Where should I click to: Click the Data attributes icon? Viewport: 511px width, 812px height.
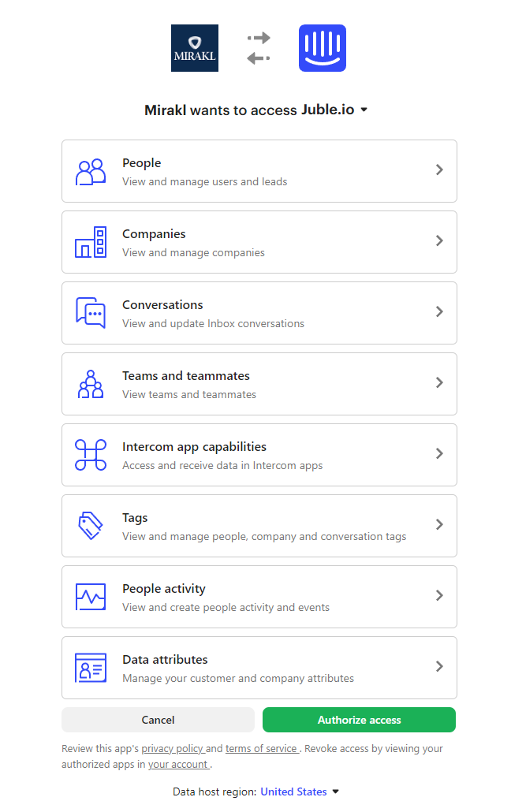(x=91, y=668)
